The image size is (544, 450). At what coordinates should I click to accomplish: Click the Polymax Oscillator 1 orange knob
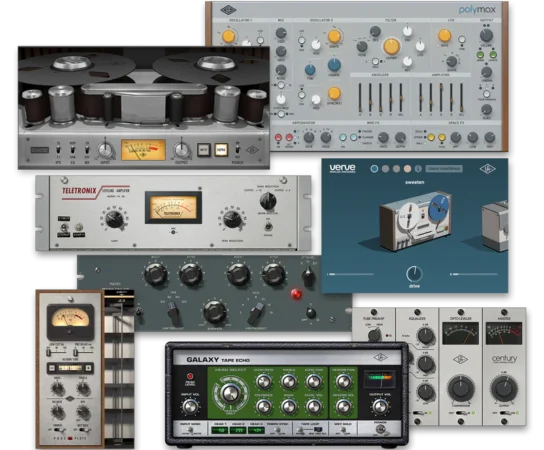click(228, 36)
